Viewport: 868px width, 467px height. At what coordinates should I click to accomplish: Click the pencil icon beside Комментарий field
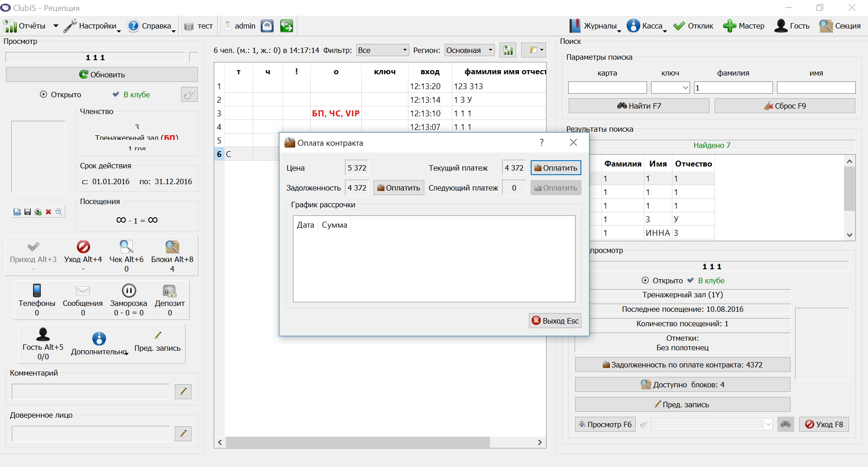183,391
